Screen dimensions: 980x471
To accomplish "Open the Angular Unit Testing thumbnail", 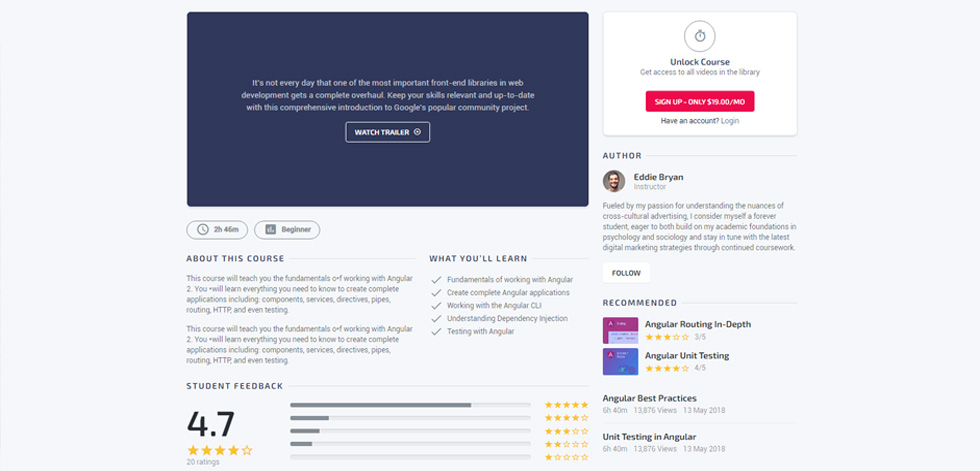I will point(620,362).
